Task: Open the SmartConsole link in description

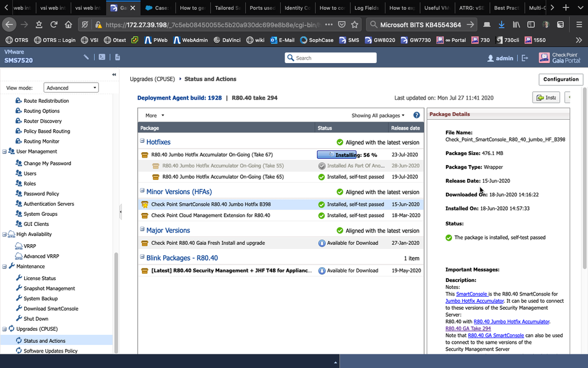Action: coord(472,294)
